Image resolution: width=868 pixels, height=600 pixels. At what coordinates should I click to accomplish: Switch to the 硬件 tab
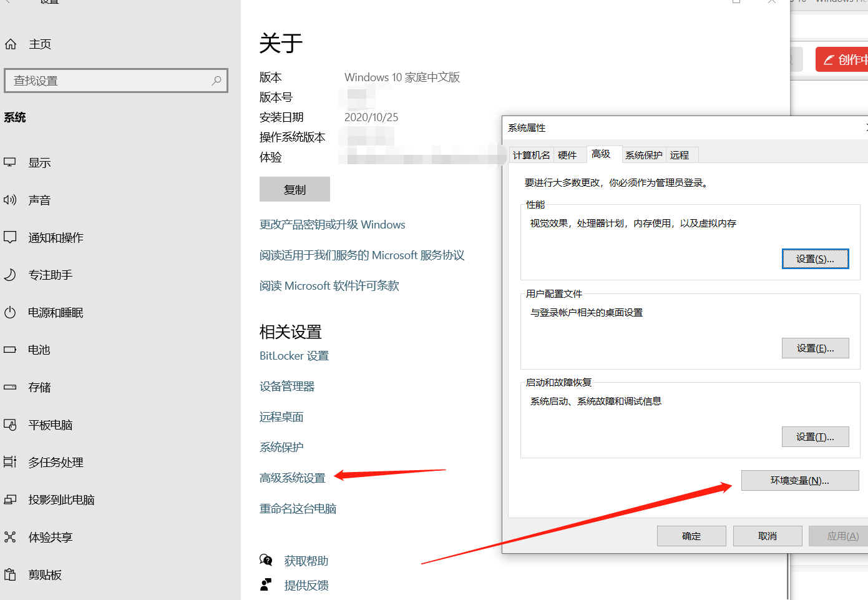click(x=569, y=155)
